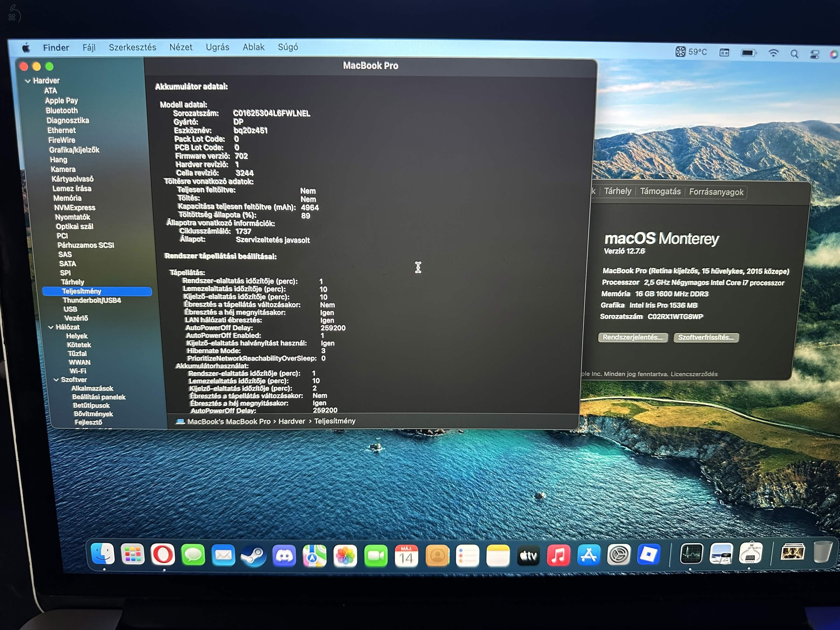Screen dimensions: 840x630
Task: Open System Preferences gear in the Dock
Action: tap(619, 555)
